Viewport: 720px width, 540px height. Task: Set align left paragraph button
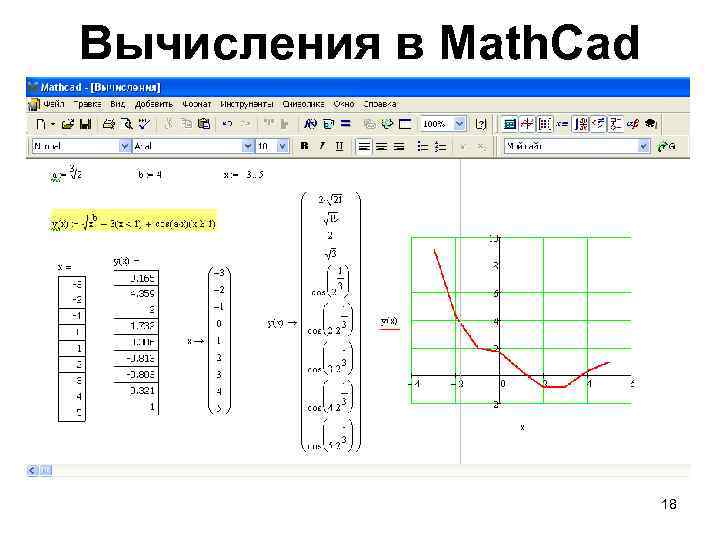pyautogui.click(x=364, y=146)
